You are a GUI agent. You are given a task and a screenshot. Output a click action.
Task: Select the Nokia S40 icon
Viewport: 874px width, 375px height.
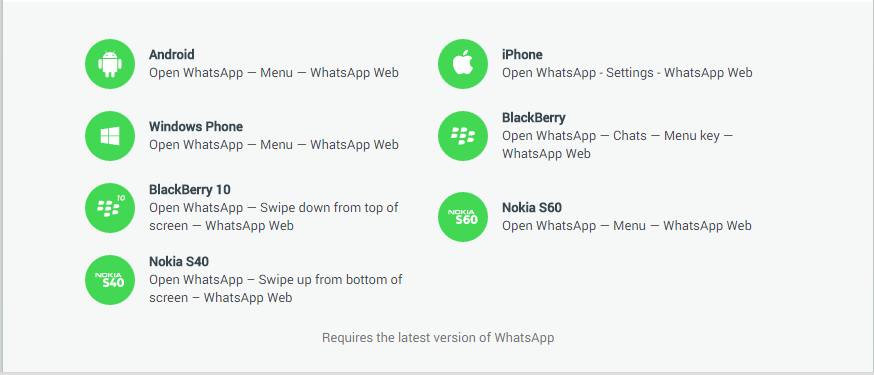coord(110,280)
